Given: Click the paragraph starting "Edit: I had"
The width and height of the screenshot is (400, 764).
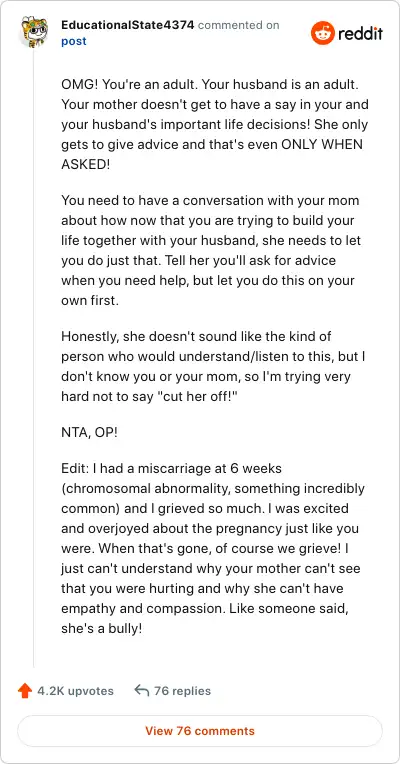Looking at the screenshot, I should click(213, 549).
